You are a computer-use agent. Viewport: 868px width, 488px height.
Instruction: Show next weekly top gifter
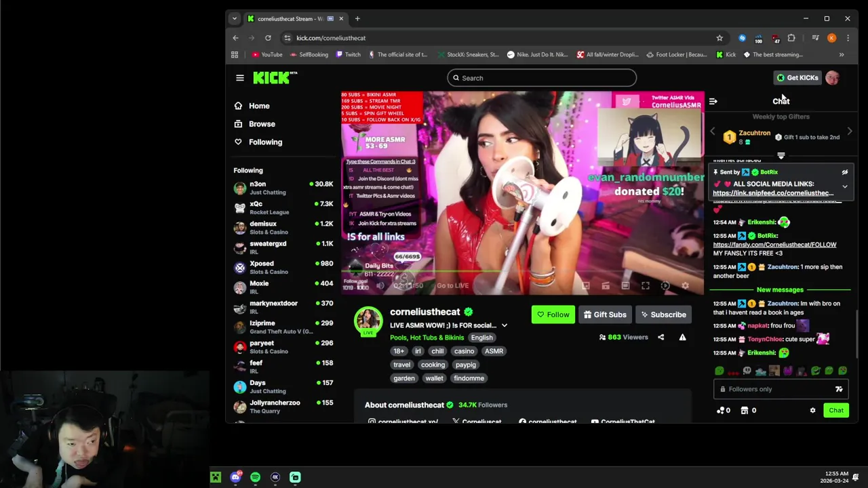pos(850,131)
